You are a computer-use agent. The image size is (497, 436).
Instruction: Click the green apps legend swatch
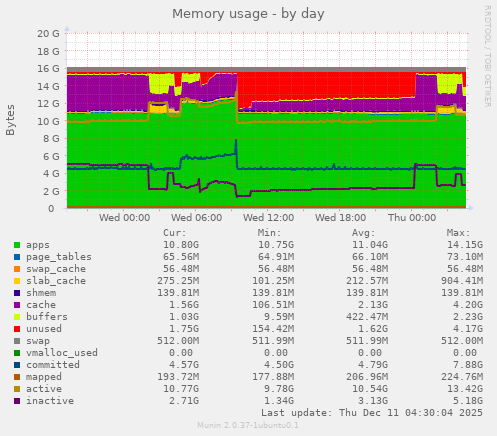(17, 245)
